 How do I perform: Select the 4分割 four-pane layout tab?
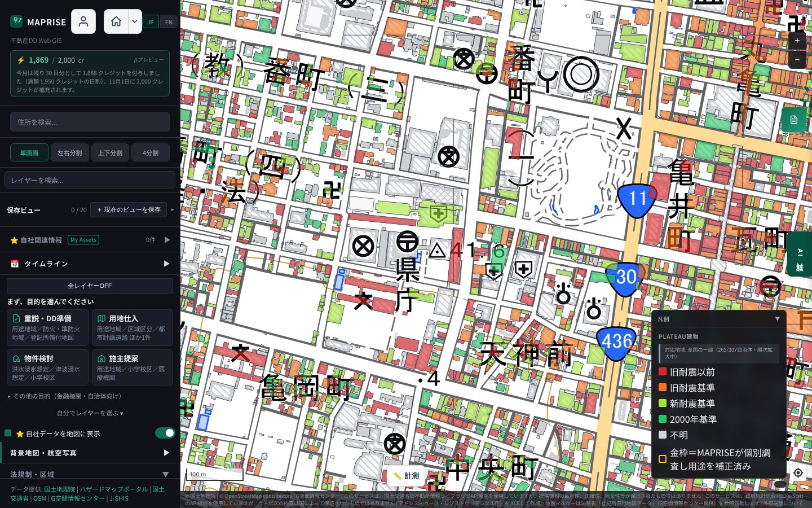(151, 153)
